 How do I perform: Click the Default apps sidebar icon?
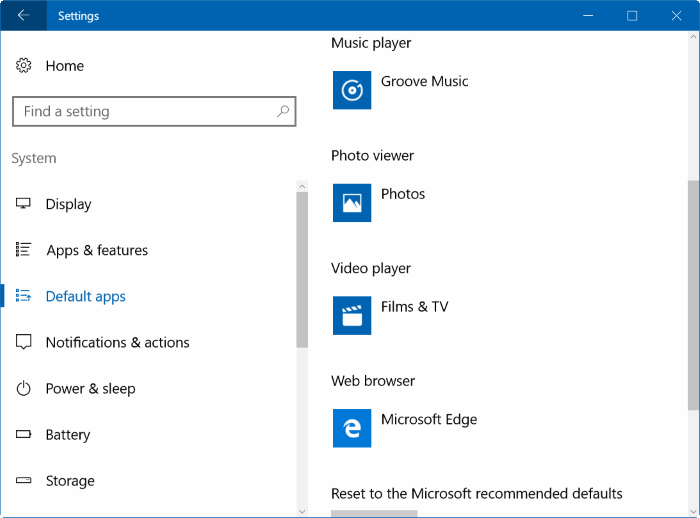pyautogui.click(x=23, y=296)
